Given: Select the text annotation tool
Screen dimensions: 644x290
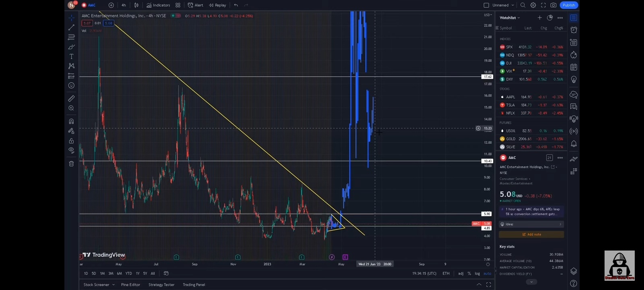Looking at the screenshot, I should point(71,57).
